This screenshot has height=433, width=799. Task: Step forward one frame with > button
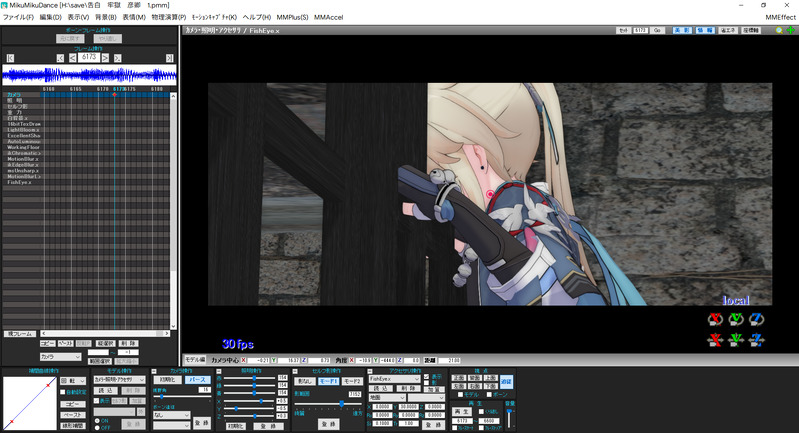105,58
